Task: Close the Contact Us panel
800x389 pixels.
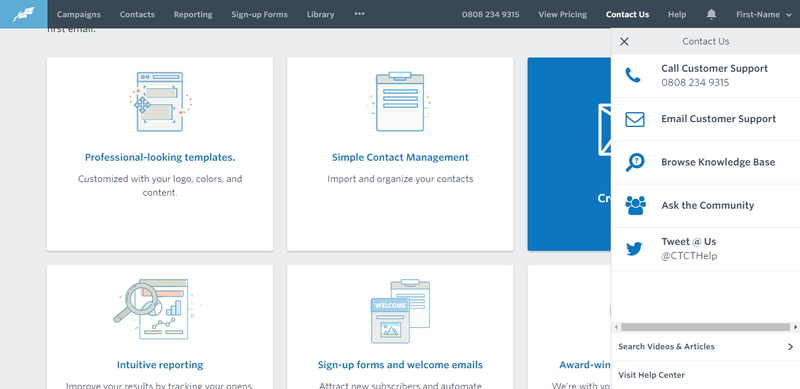Action: (624, 42)
